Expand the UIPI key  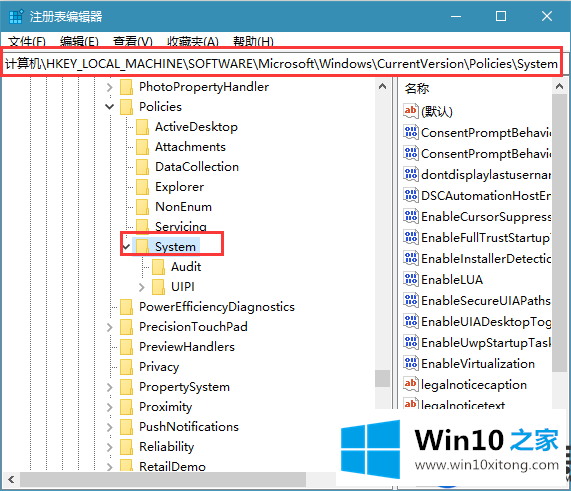coord(142,287)
